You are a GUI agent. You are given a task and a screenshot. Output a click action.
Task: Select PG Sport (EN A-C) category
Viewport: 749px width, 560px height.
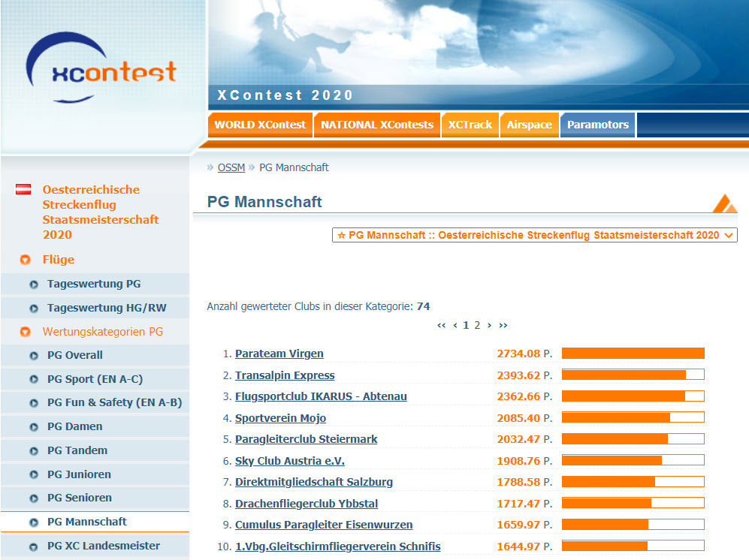point(95,379)
